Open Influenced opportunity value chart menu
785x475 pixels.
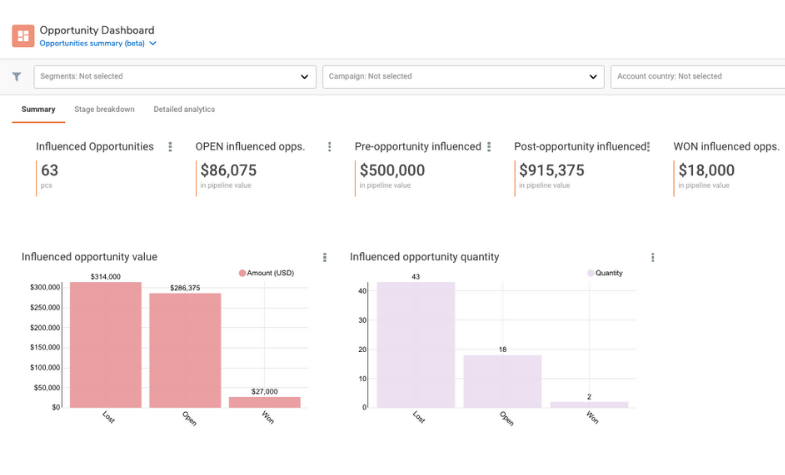coord(324,257)
